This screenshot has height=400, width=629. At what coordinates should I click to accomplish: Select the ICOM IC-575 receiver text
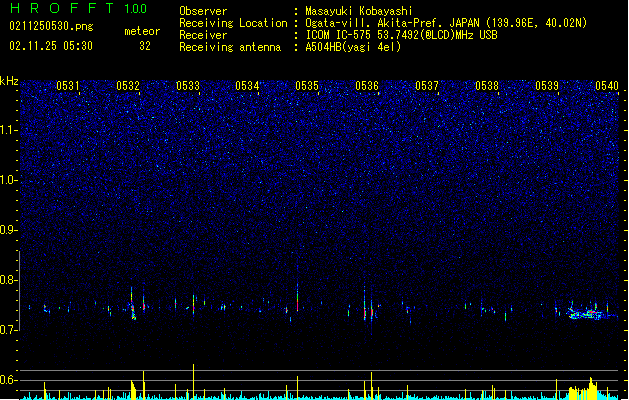pos(401,35)
